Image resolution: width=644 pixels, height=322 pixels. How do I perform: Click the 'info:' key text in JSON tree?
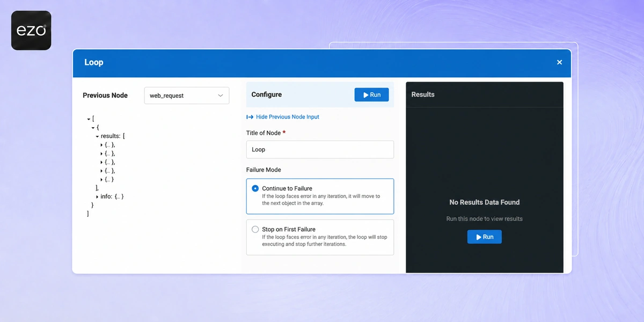[106, 197]
